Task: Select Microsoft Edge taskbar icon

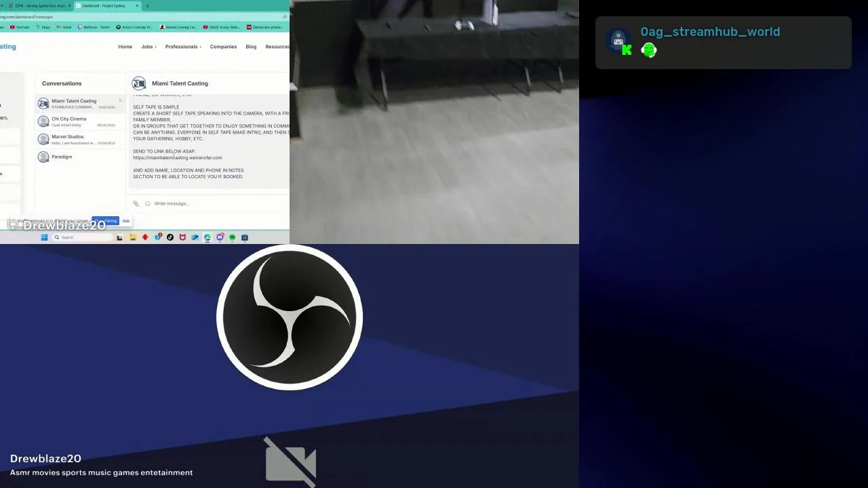Action: 207,237
